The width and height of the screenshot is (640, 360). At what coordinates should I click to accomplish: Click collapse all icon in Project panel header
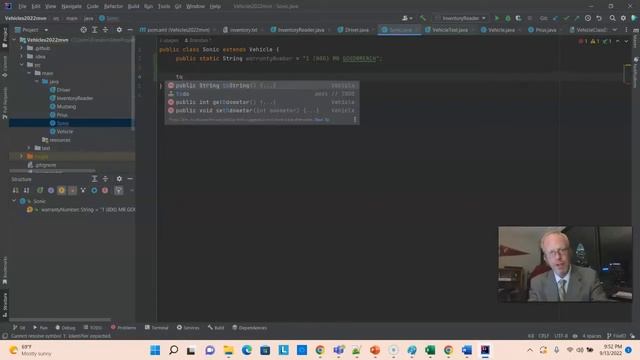click(105, 30)
